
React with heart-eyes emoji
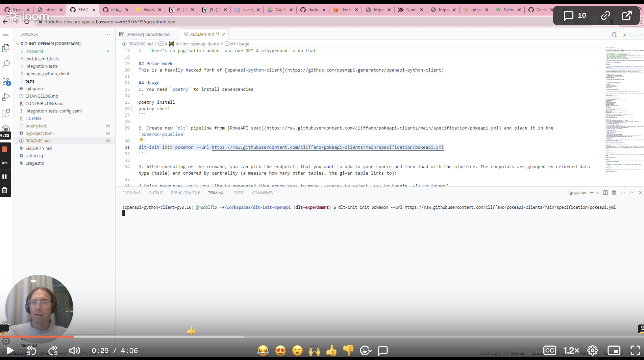(x=281, y=350)
